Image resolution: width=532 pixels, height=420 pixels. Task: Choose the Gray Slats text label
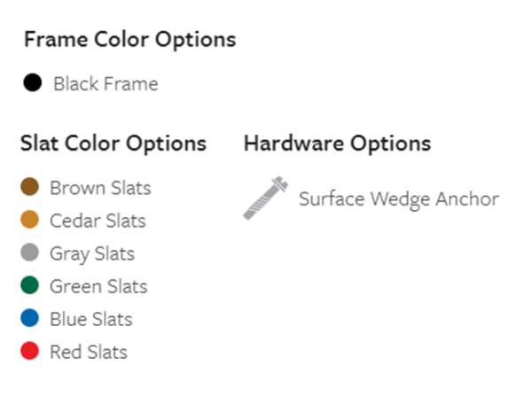click(92, 254)
